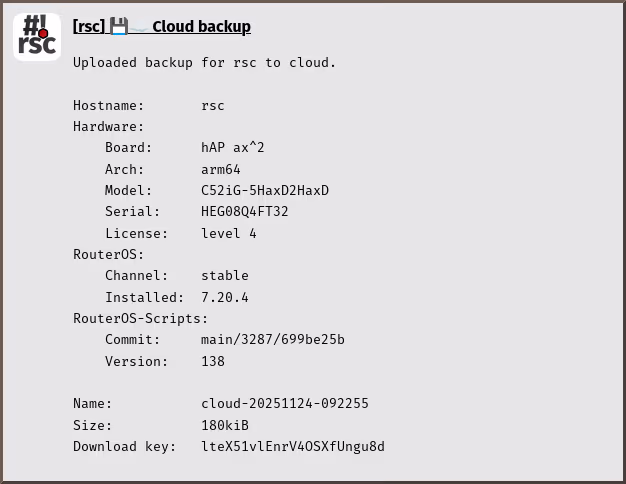
Task: Click the rsc avatar icon
Action: [x=37, y=35]
